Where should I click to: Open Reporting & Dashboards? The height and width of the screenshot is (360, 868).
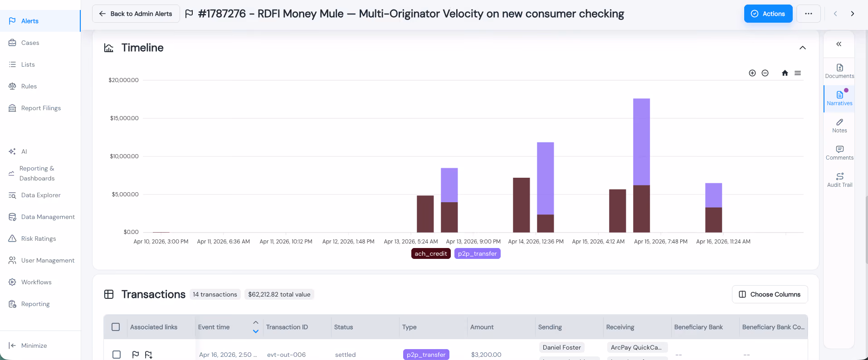pyautogui.click(x=40, y=173)
